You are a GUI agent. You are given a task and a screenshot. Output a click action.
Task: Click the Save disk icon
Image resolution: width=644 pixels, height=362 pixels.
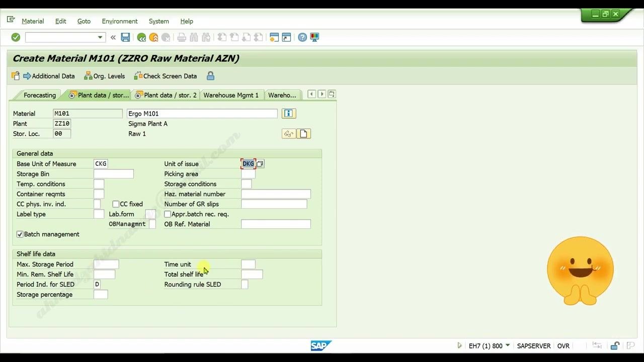[x=125, y=37]
